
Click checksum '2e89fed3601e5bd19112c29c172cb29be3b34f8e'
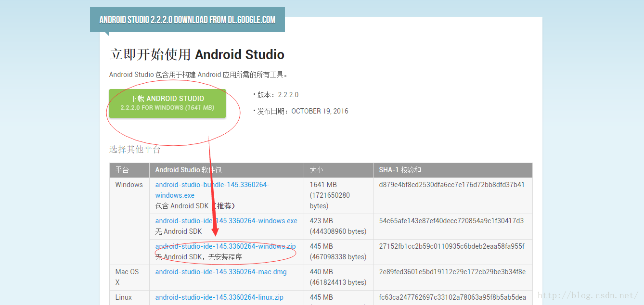pos(452,272)
